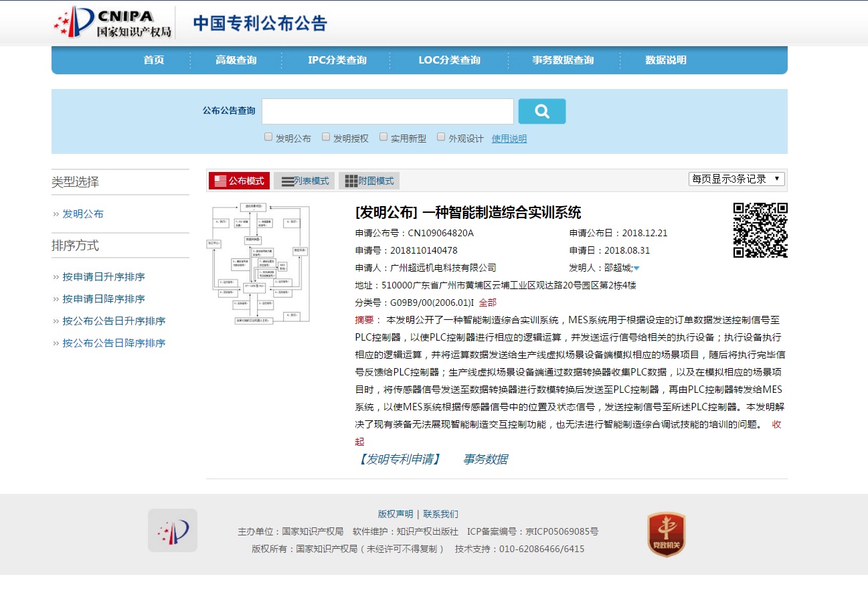Click the 党政机关 badge in footer
Image resolution: width=868 pixels, height=603 pixels.
tap(666, 534)
